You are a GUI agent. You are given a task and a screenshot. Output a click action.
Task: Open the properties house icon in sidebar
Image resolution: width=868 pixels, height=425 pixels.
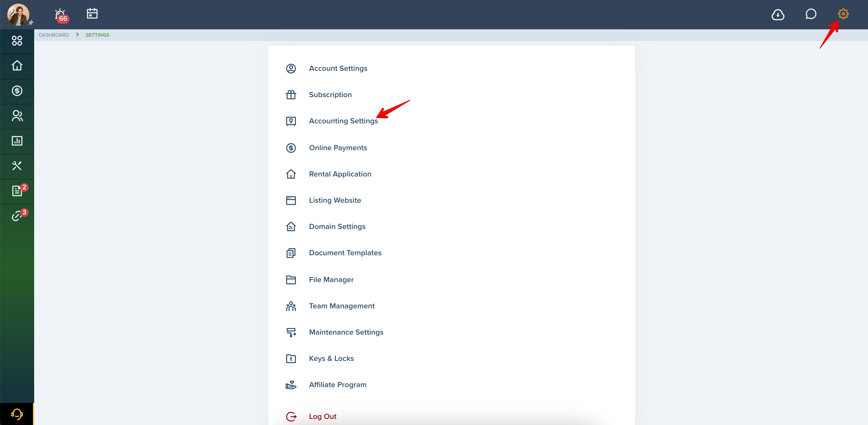coord(17,65)
